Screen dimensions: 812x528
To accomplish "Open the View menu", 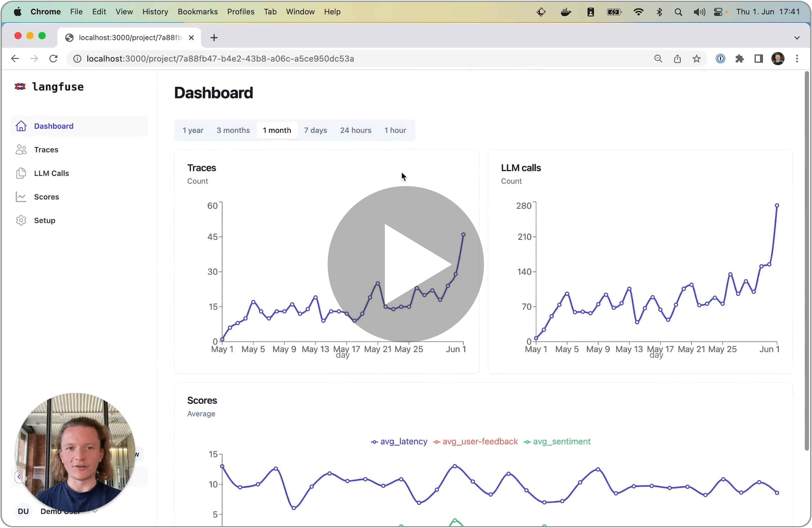I will click(x=124, y=12).
